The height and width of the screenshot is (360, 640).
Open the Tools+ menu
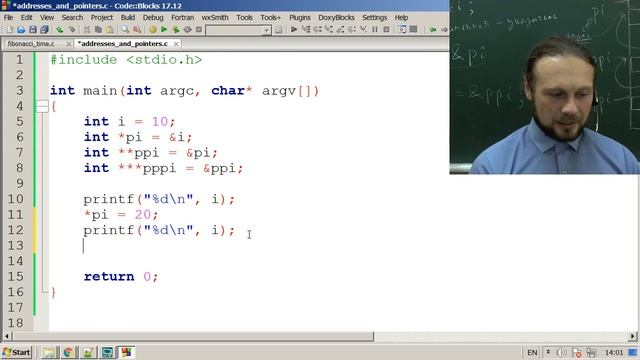271,18
